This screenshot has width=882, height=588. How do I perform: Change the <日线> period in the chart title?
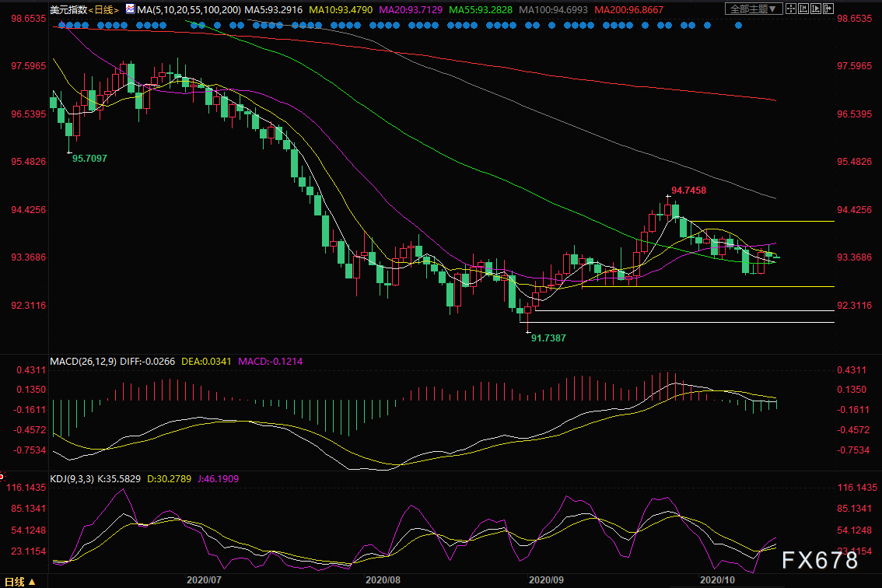[103, 9]
